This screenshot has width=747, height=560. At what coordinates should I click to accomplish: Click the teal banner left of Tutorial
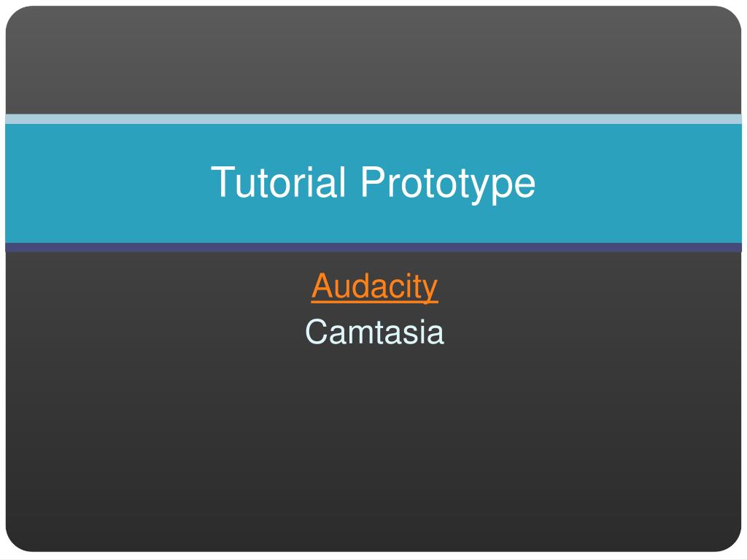(x=108, y=183)
